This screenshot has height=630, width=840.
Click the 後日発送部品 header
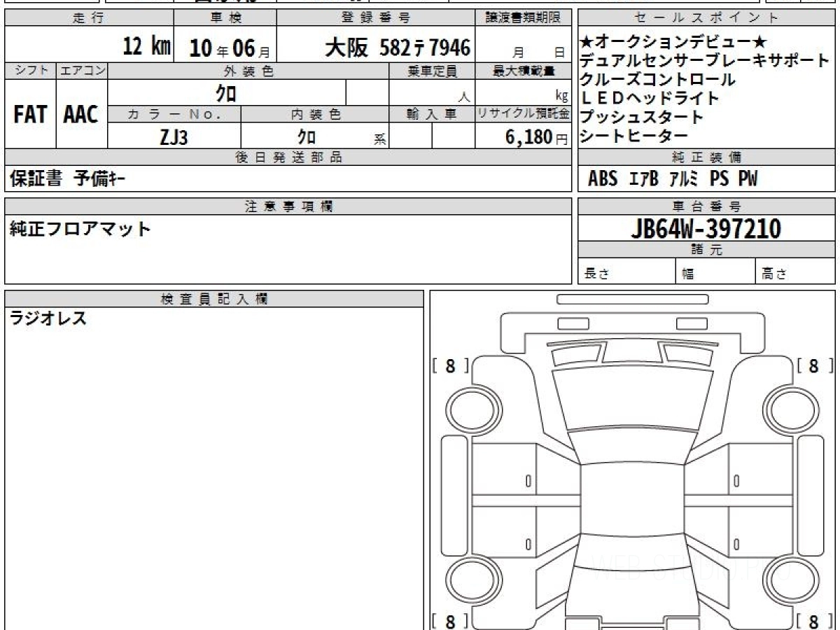coord(288,157)
